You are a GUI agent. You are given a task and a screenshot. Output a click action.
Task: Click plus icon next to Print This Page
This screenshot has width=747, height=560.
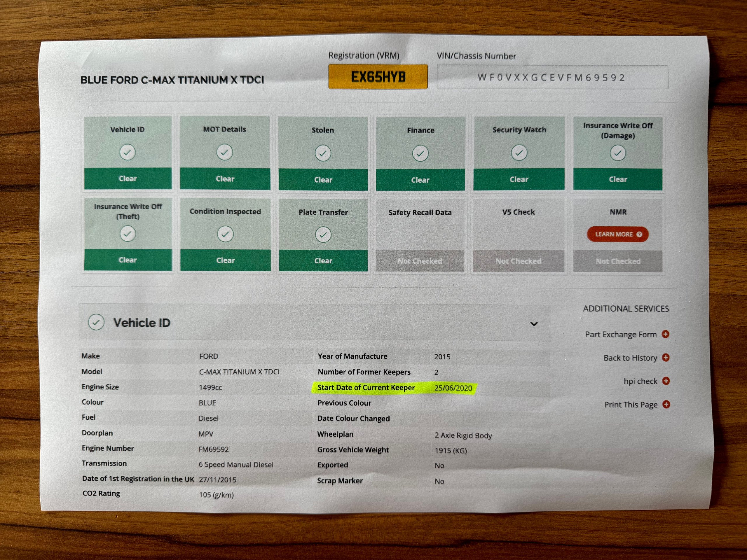coord(666,404)
